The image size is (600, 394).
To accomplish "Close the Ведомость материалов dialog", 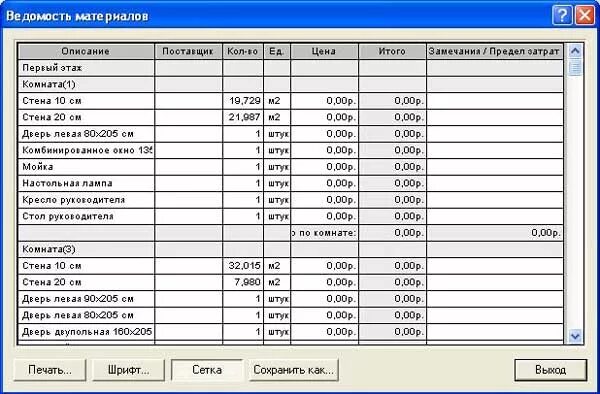I will (585, 16).
